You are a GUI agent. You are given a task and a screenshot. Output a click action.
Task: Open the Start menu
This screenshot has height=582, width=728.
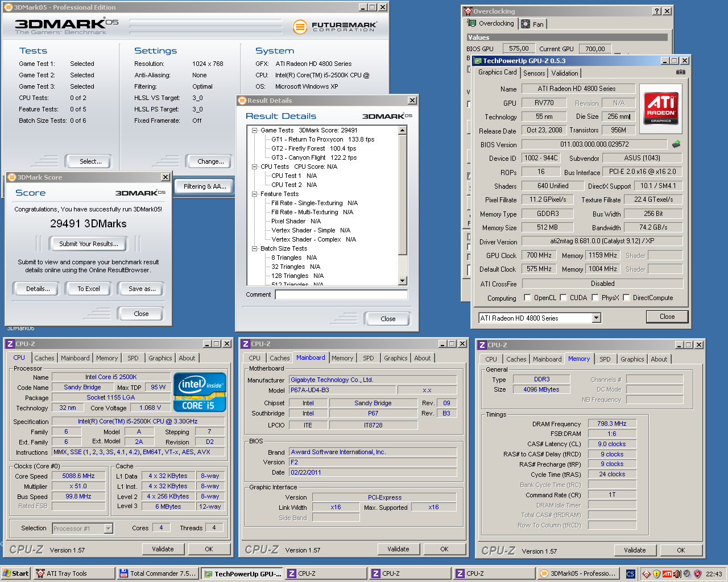point(15,573)
